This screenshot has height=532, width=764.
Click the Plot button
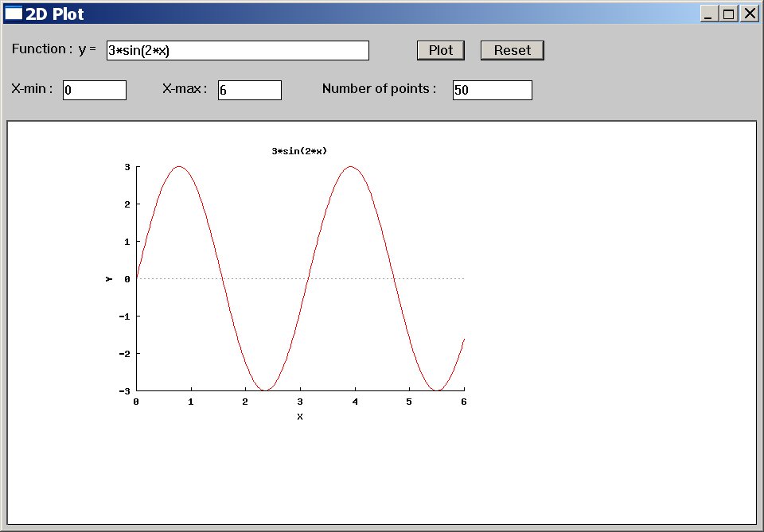[x=440, y=50]
